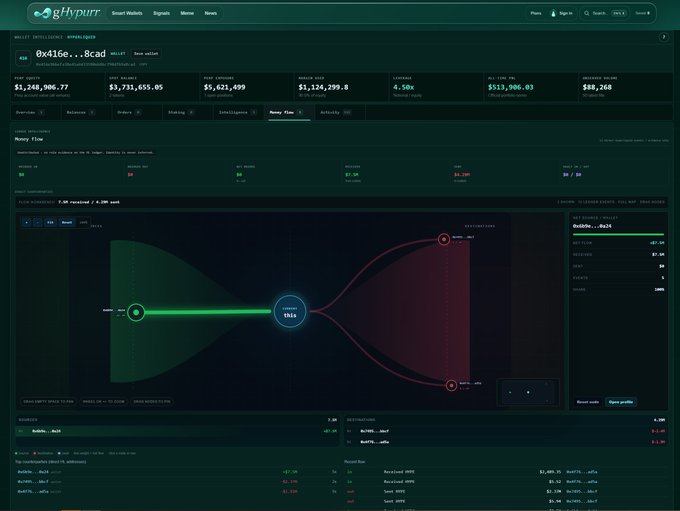Image resolution: width=680 pixels, height=511 pixels.
Task: Open 0xff76...ad5a in Top counterparties
Action: [x=33, y=491]
